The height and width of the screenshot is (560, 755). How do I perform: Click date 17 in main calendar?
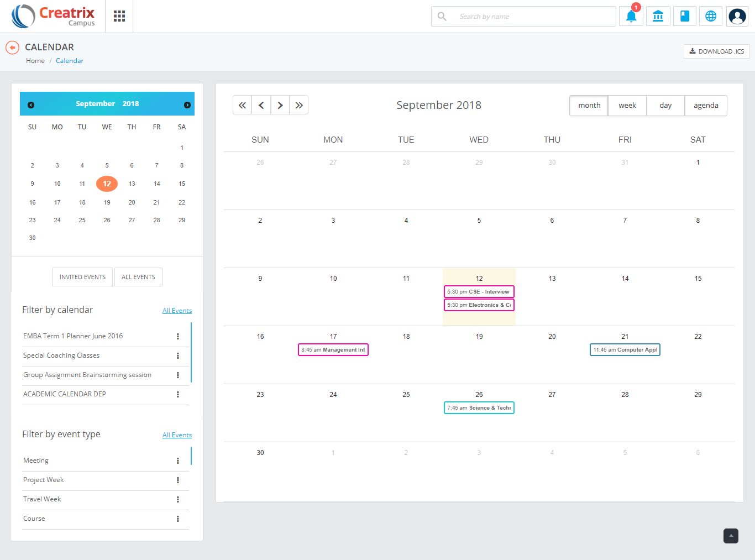coord(333,337)
